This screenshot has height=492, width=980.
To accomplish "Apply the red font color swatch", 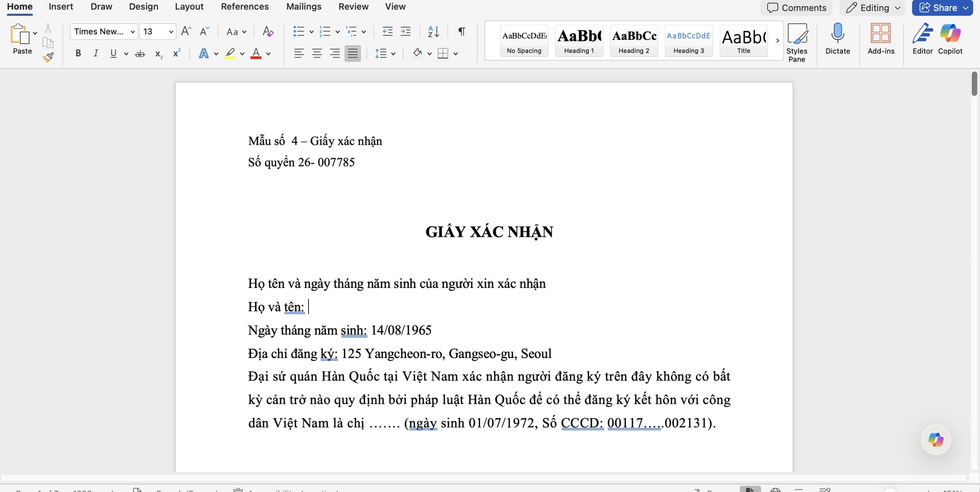I will point(256,54).
